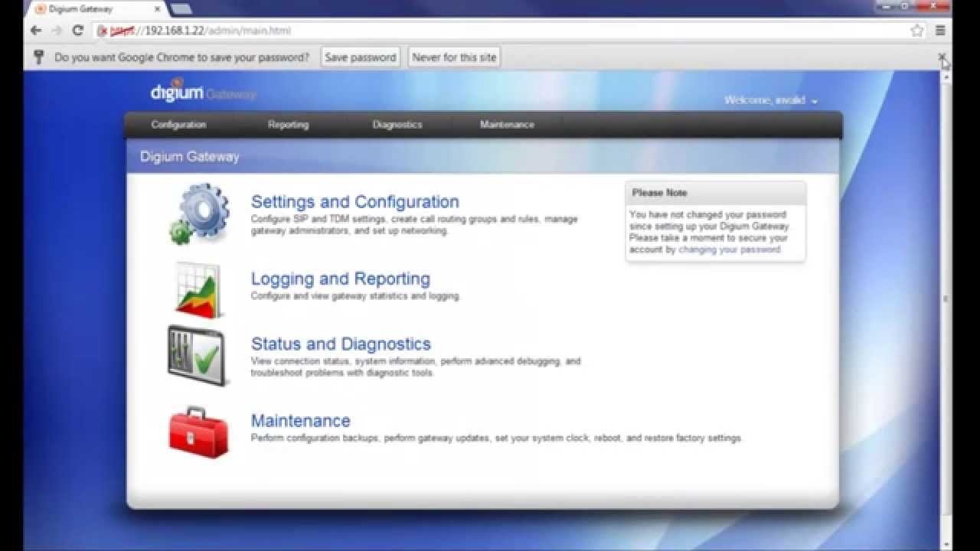Click the Digium Gateway logo
This screenshot has height=551, width=980.
coord(203,90)
